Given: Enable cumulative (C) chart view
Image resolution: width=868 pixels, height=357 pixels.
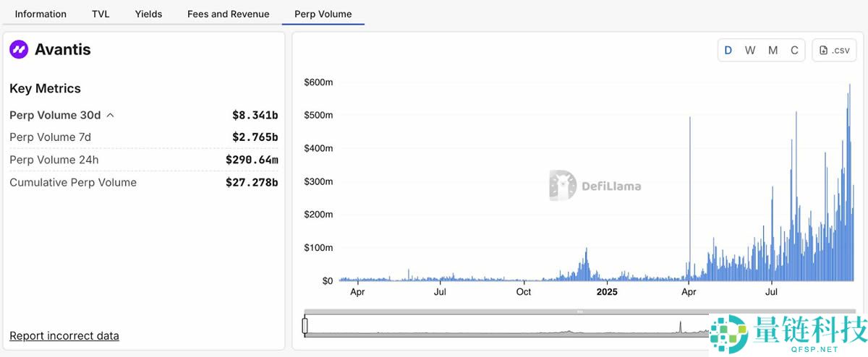Looking at the screenshot, I should (794, 50).
